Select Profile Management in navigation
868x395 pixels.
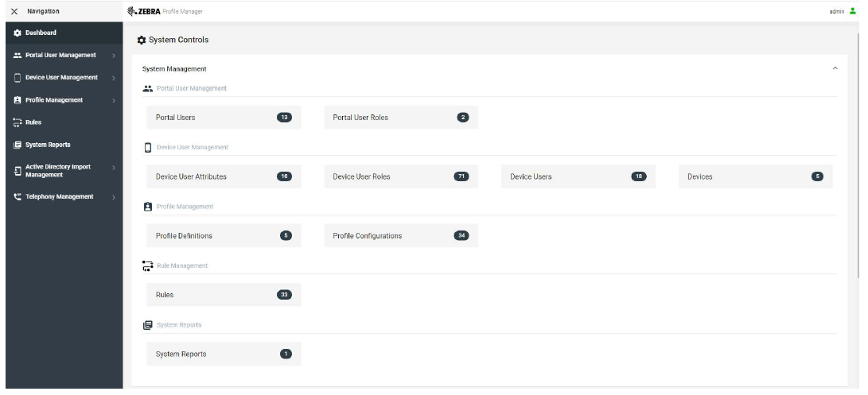pyautogui.click(x=54, y=101)
